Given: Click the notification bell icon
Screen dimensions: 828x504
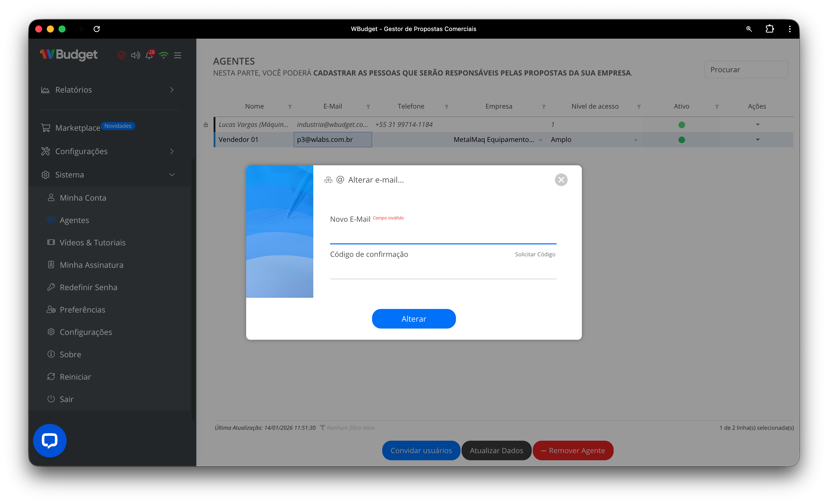Looking at the screenshot, I should pos(149,55).
